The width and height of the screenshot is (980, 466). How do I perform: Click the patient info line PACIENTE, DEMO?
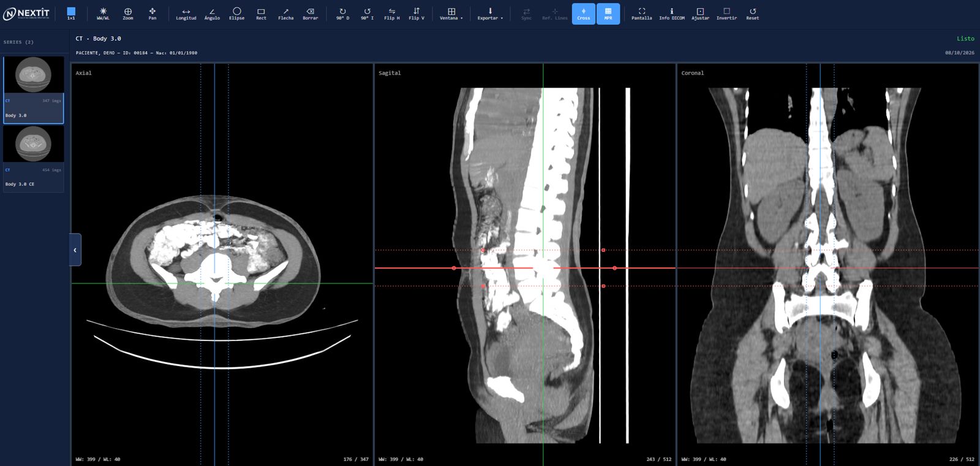point(137,53)
